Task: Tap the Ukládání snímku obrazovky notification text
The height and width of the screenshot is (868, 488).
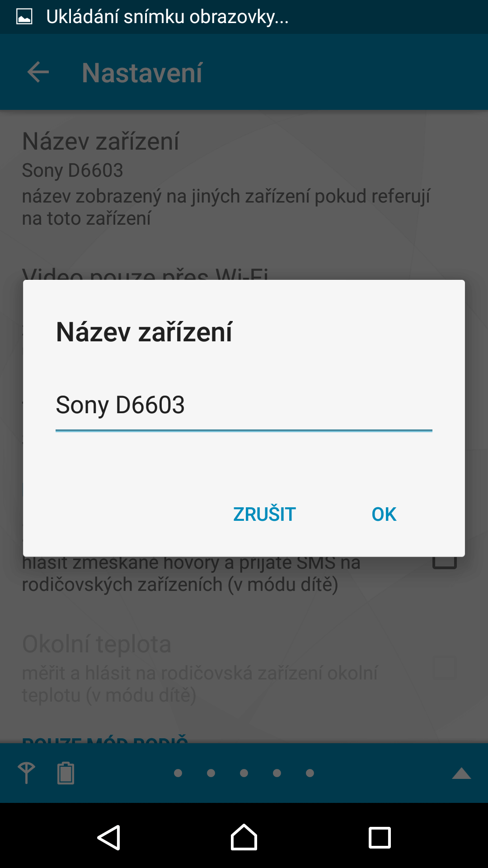Action: click(167, 17)
